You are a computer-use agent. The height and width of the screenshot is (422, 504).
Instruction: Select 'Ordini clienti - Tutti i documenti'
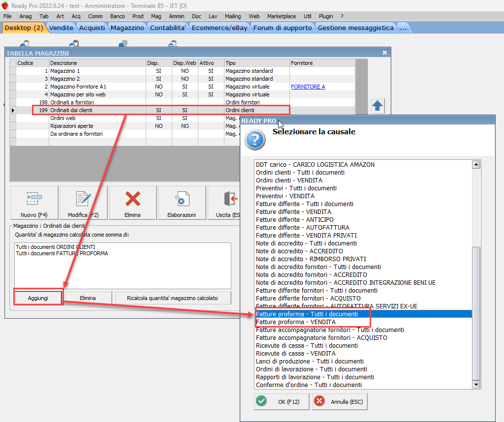coord(363,173)
